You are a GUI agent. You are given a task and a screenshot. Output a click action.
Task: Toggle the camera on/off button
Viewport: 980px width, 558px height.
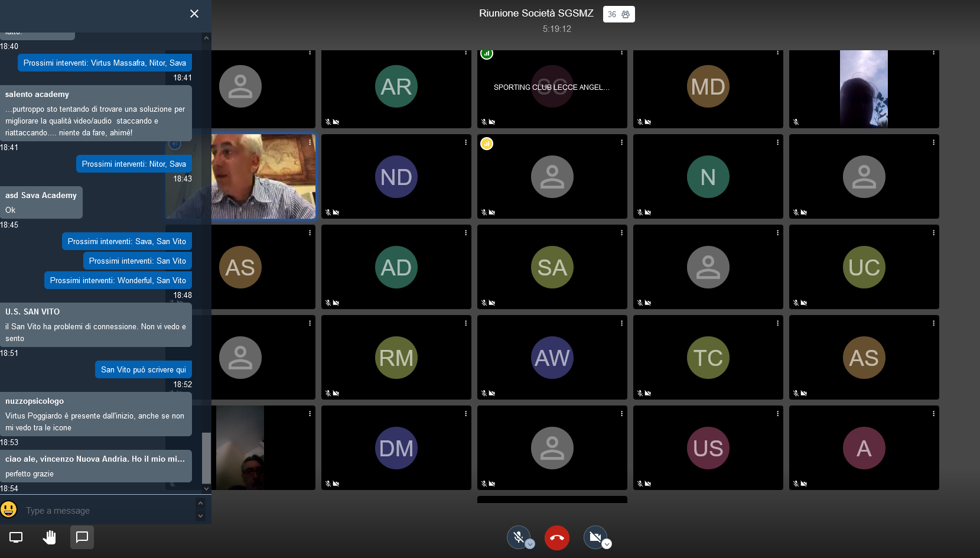point(594,537)
